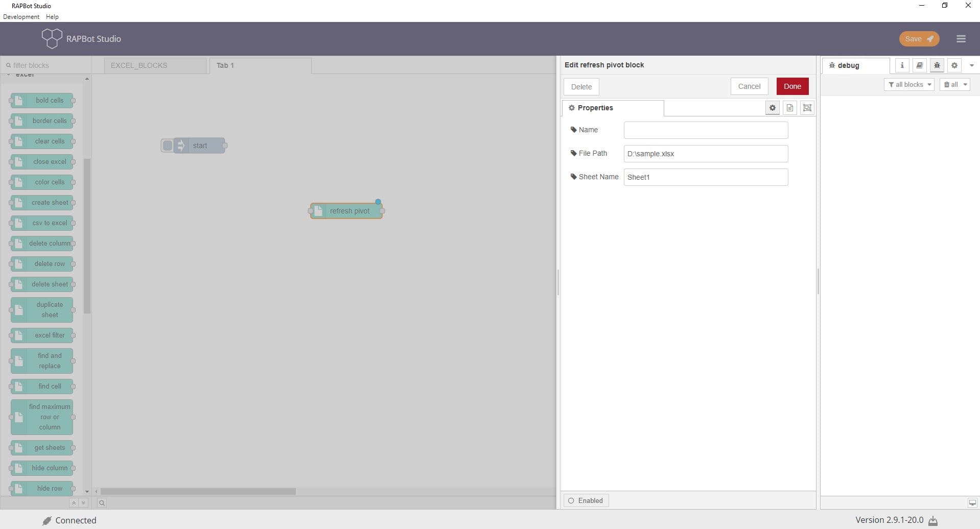Select the find and replace block

click(x=42, y=361)
